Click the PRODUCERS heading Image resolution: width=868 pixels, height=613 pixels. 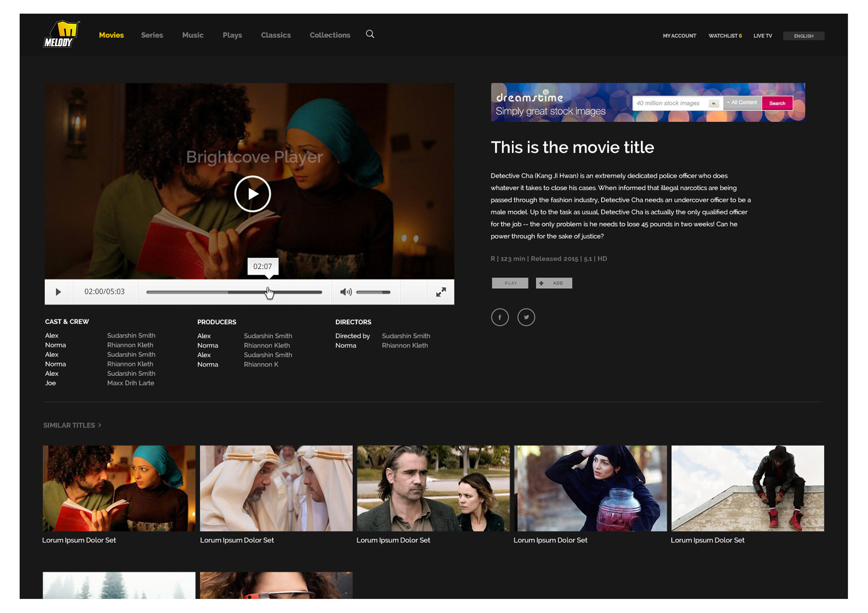(217, 322)
